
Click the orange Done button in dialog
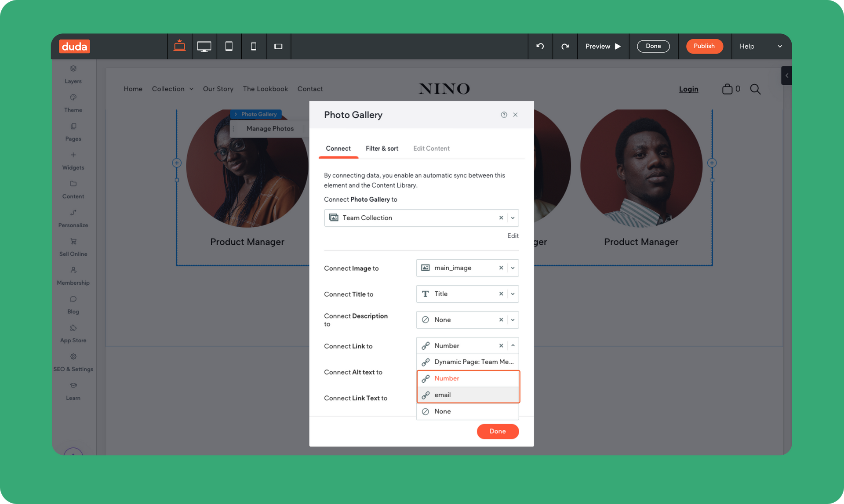pyautogui.click(x=497, y=431)
